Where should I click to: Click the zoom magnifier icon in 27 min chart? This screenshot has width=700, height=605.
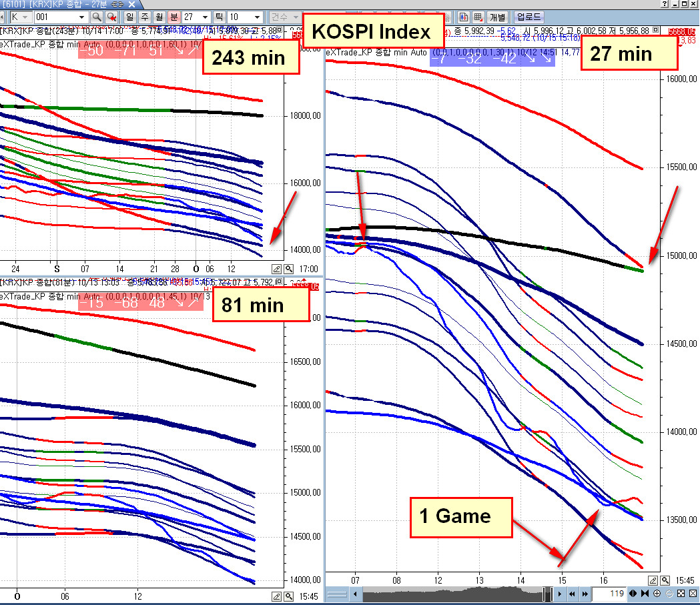665,580
